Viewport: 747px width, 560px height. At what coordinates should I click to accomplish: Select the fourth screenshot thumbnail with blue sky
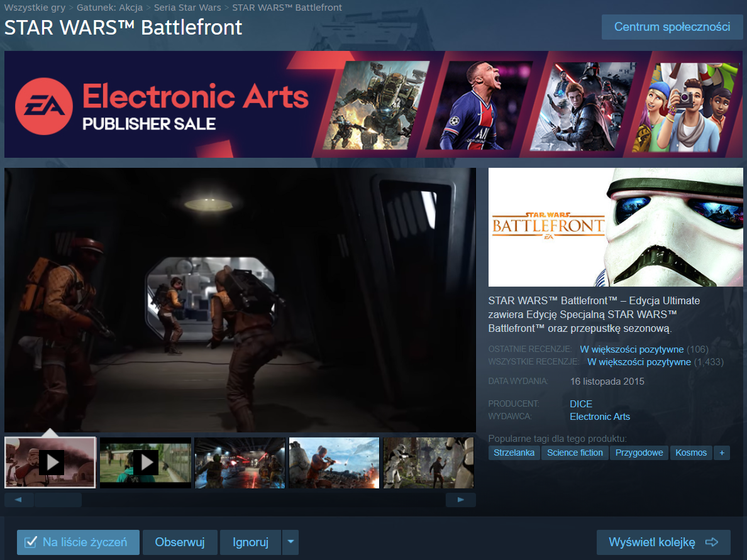click(x=334, y=463)
